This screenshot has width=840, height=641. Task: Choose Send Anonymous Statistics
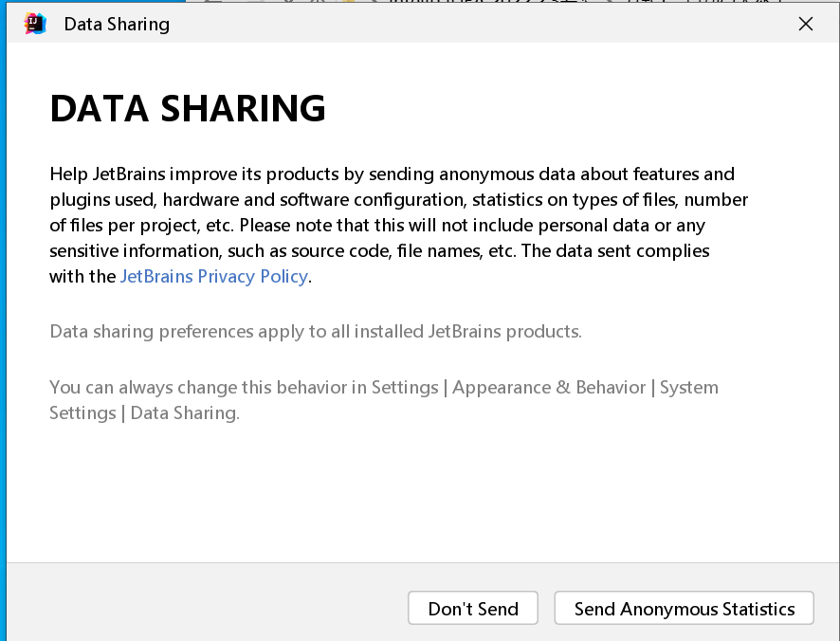(x=684, y=609)
